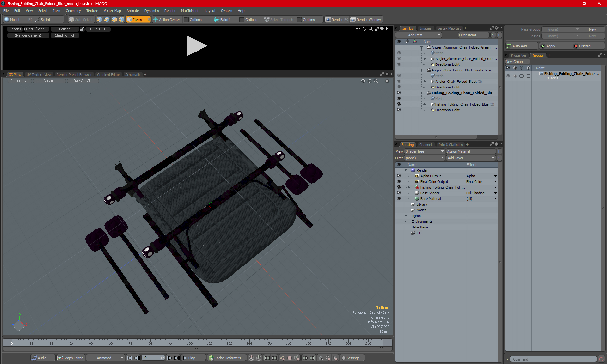Click the big render preview play arrow
The image size is (607, 364).
click(197, 46)
